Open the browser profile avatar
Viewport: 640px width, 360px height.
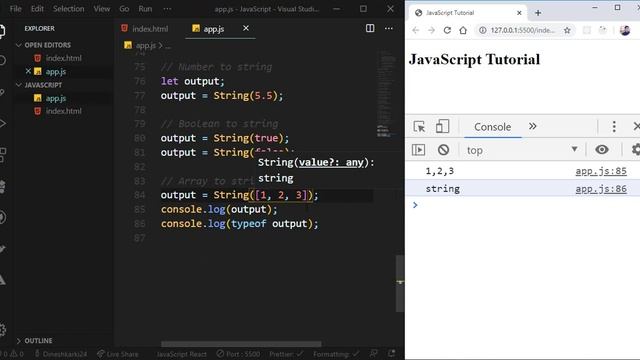point(624,30)
